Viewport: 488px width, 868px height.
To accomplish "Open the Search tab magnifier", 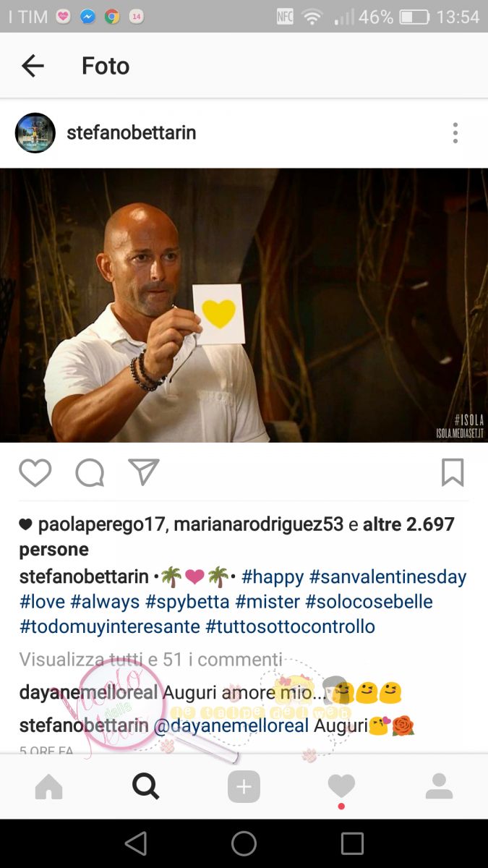I will point(145,786).
